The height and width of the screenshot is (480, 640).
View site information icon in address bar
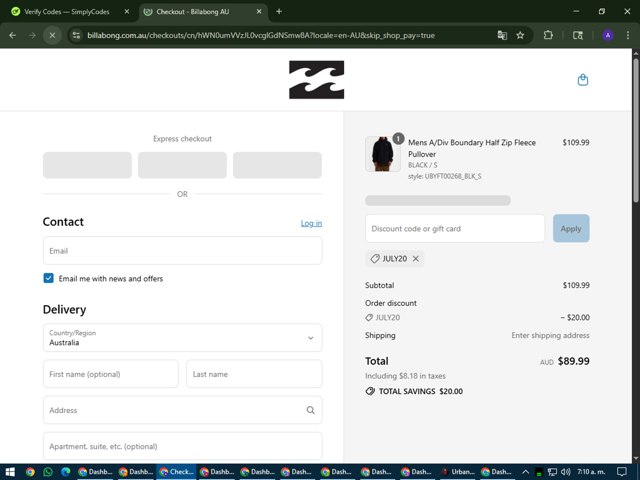click(x=76, y=36)
